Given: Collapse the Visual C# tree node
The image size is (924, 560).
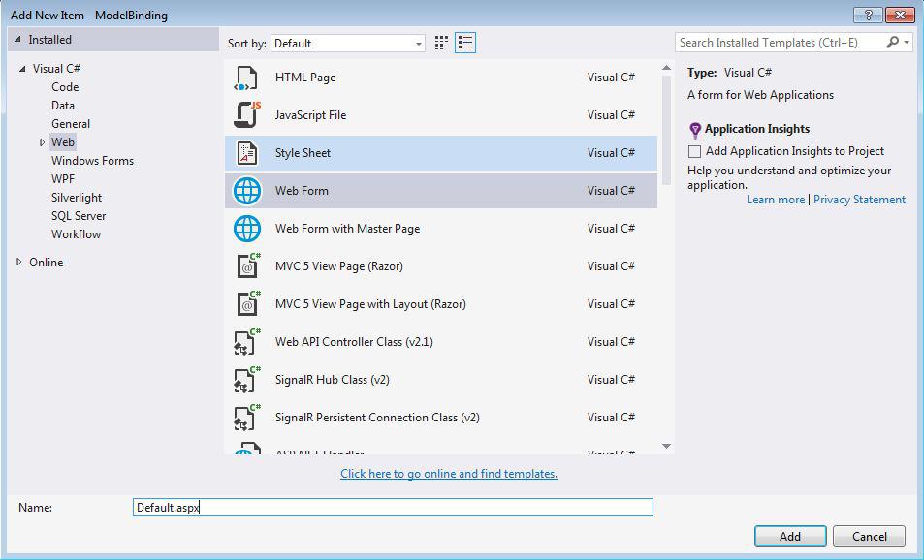Looking at the screenshot, I should (x=21, y=68).
